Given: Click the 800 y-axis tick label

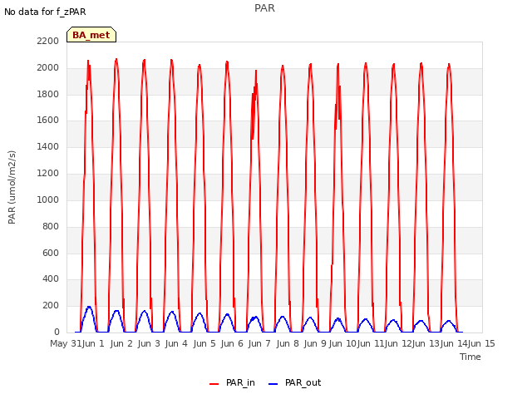Looking at the screenshot, I should point(51,226).
